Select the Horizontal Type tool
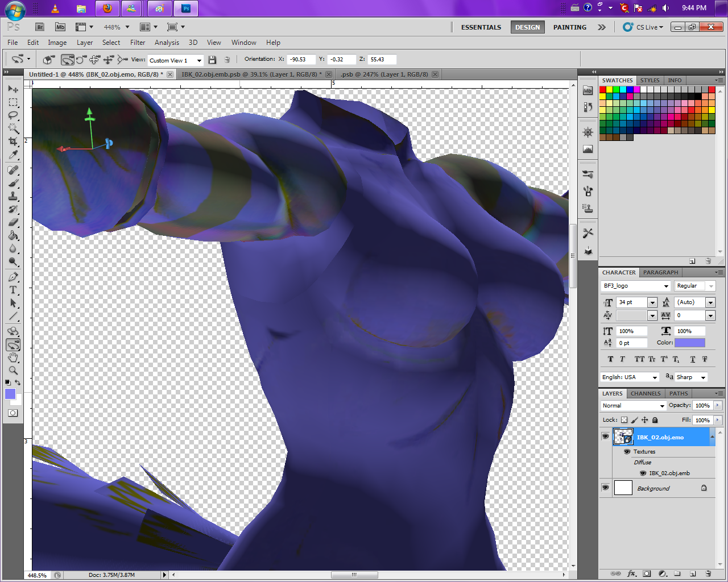The height and width of the screenshot is (582, 728). click(x=13, y=290)
